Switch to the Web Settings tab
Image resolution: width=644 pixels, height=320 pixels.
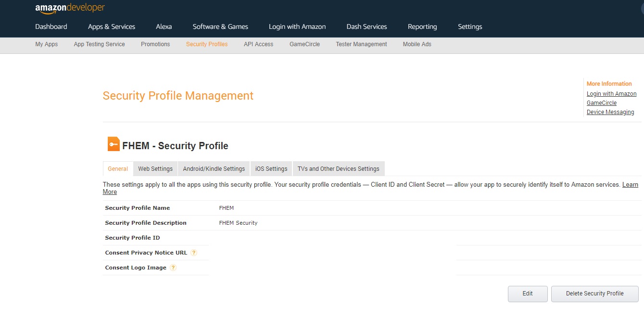[155, 169]
